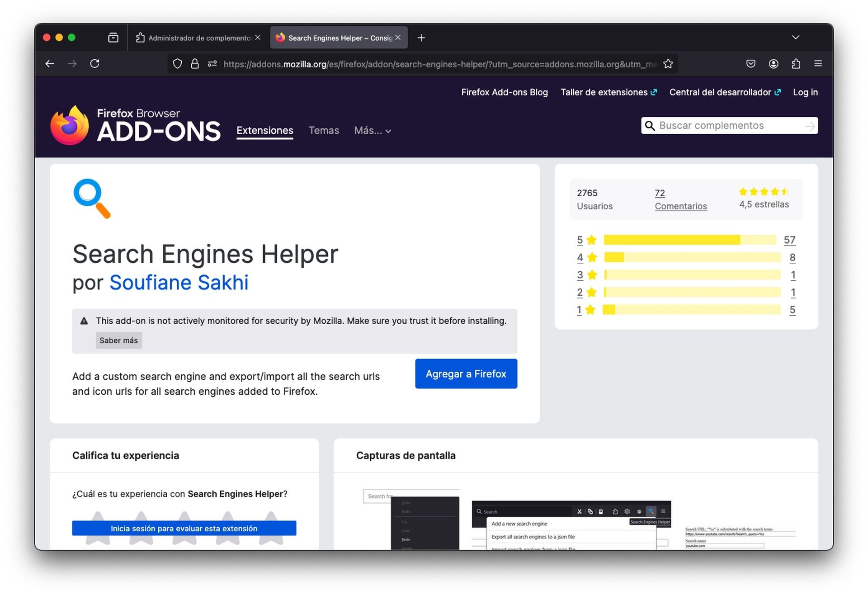Screen dimensions: 868x596
Task: Bookmark this page with the star icon
Action: click(668, 64)
